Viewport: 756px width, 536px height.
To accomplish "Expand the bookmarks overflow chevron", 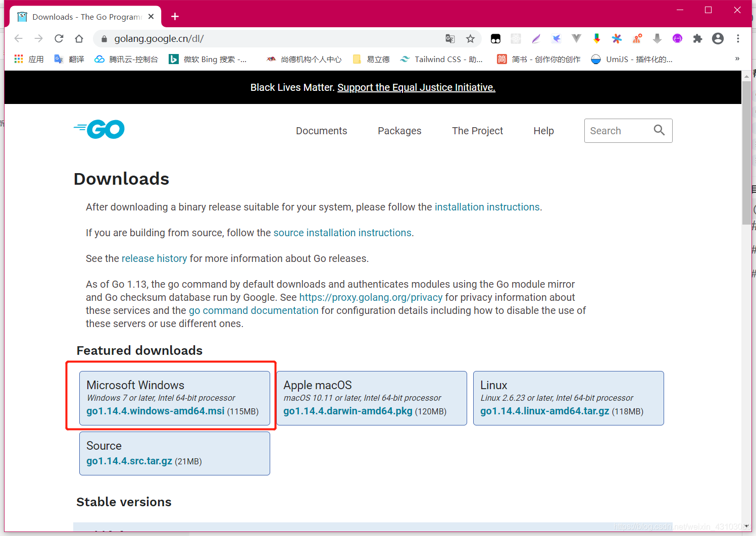I will click(x=737, y=59).
